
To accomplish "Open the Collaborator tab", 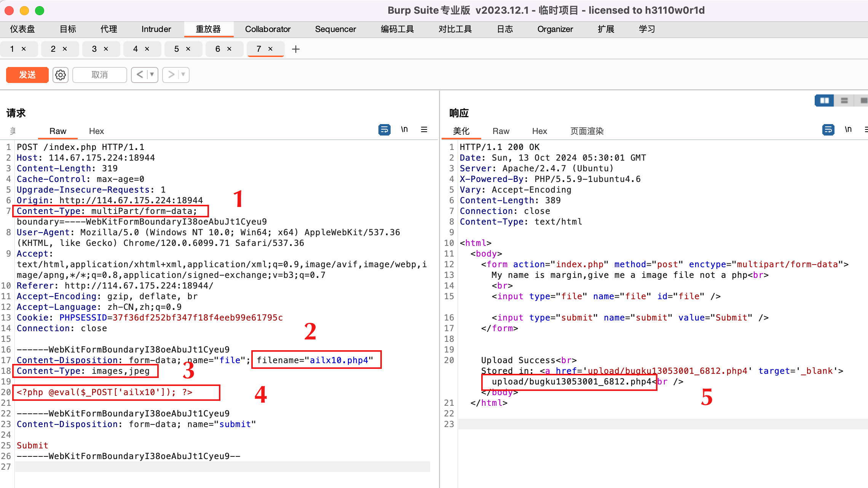I will click(x=268, y=29).
